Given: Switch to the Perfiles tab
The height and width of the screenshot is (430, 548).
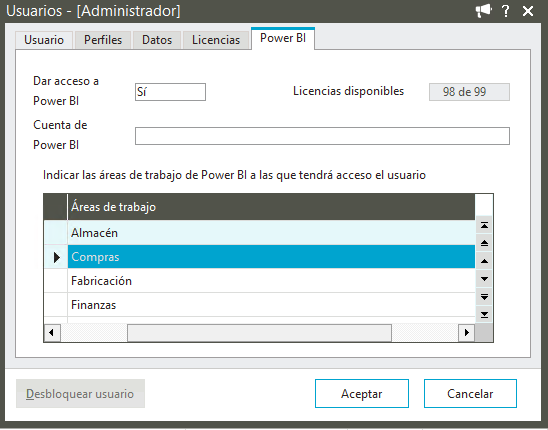Looking at the screenshot, I should (x=103, y=40).
